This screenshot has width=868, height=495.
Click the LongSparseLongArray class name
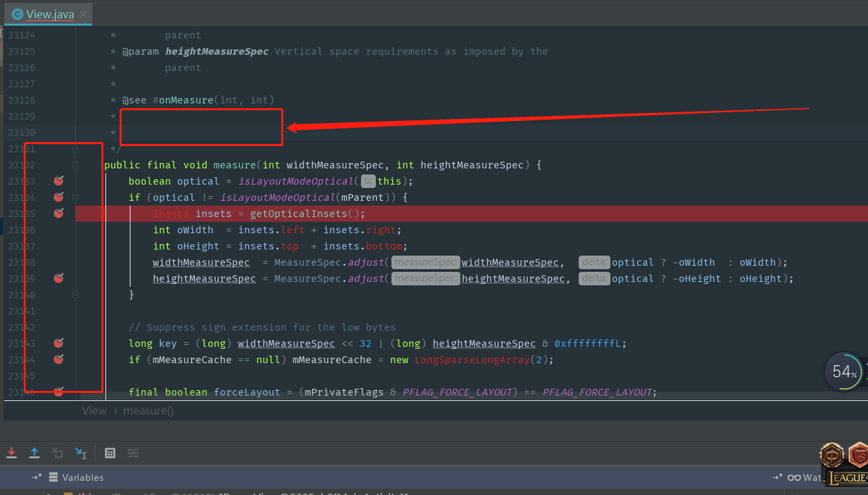(473, 360)
